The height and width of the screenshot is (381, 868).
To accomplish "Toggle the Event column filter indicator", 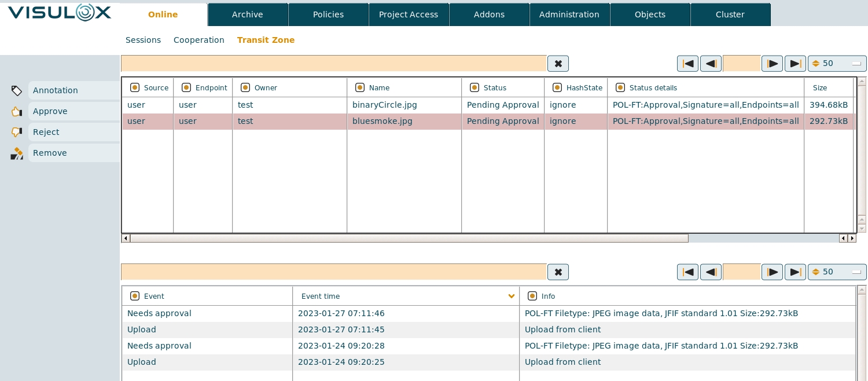I will (135, 296).
